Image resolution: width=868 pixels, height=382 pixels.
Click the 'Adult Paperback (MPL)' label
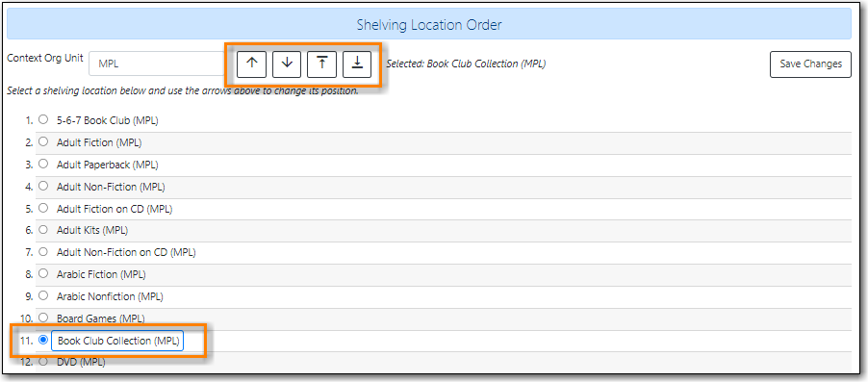pyautogui.click(x=108, y=165)
